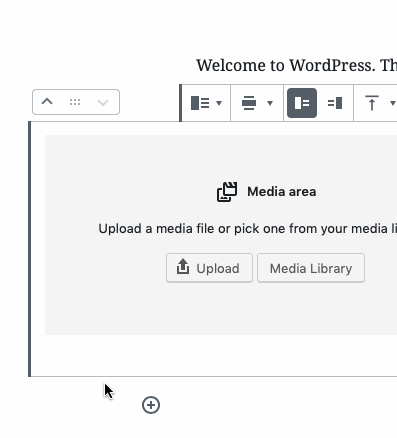This screenshot has height=438, width=397.
Task: Click the Welcome to WordPress paragraph
Action: tap(296, 65)
